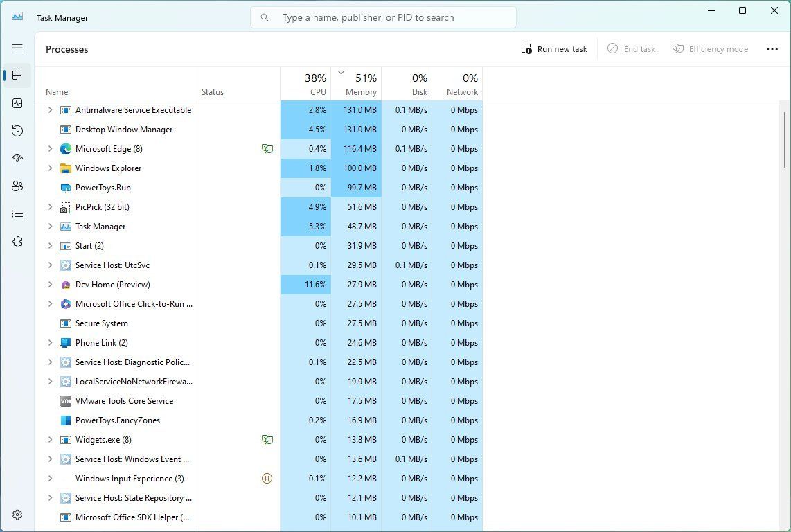Open the Startup apps sidebar icon
Image resolution: width=791 pixels, height=532 pixels.
[x=17, y=158]
